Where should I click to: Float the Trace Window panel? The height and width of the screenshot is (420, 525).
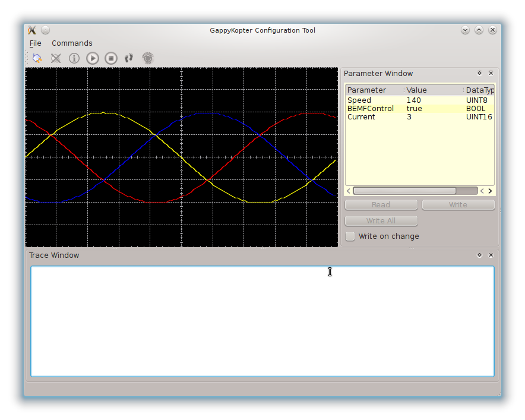[x=479, y=255]
